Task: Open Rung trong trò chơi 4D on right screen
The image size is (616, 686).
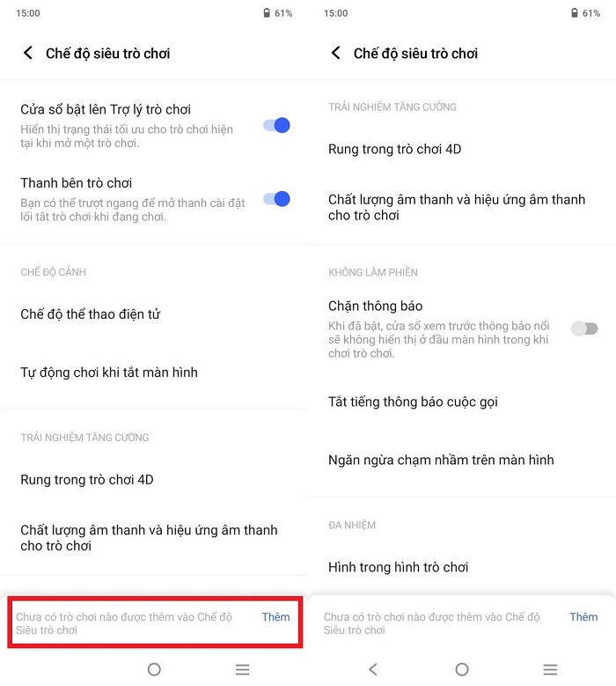Action: pos(462,149)
